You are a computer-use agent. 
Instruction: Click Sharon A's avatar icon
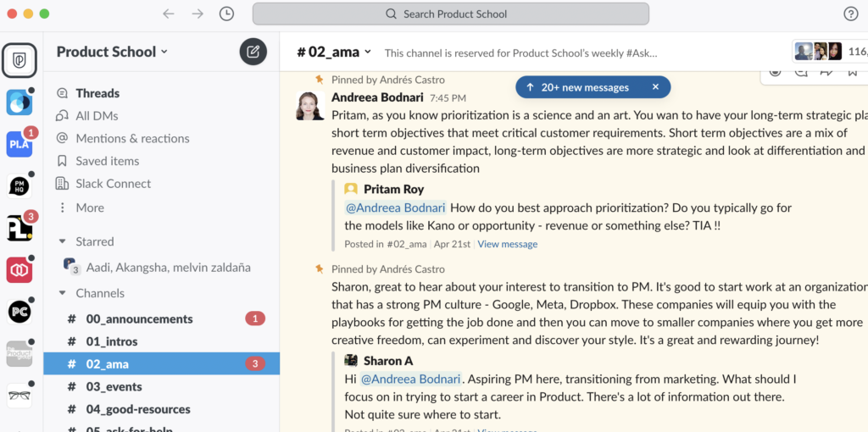click(x=351, y=361)
